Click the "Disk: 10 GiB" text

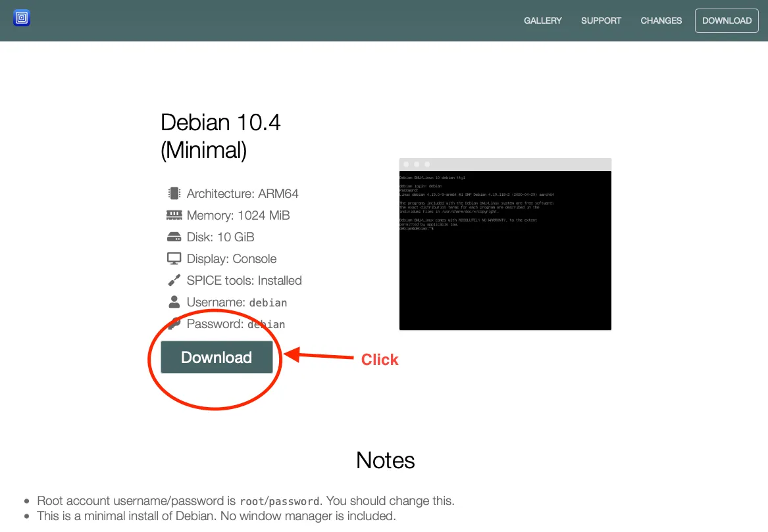point(220,237)
